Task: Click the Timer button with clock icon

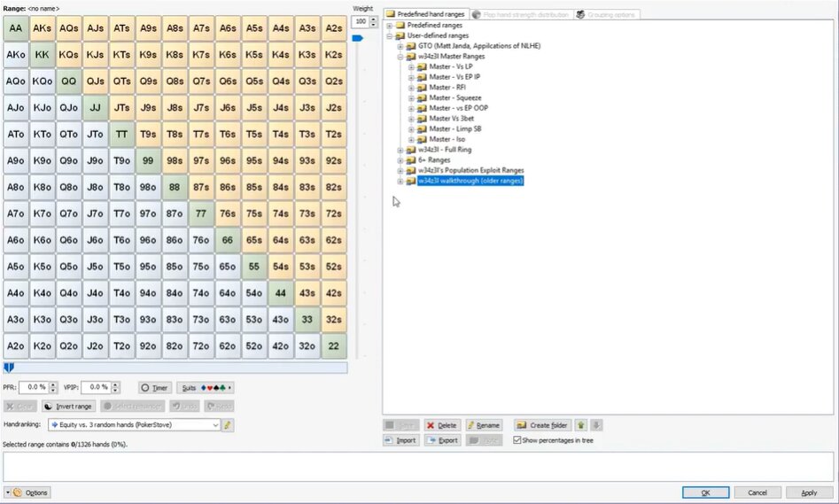Action: 155,387
